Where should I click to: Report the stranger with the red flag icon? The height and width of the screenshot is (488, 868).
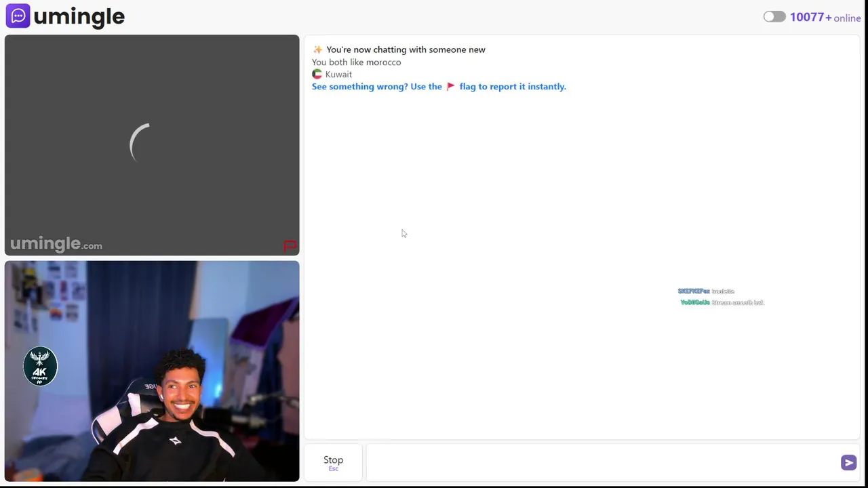pyautogui.click(x=290, y=245)
